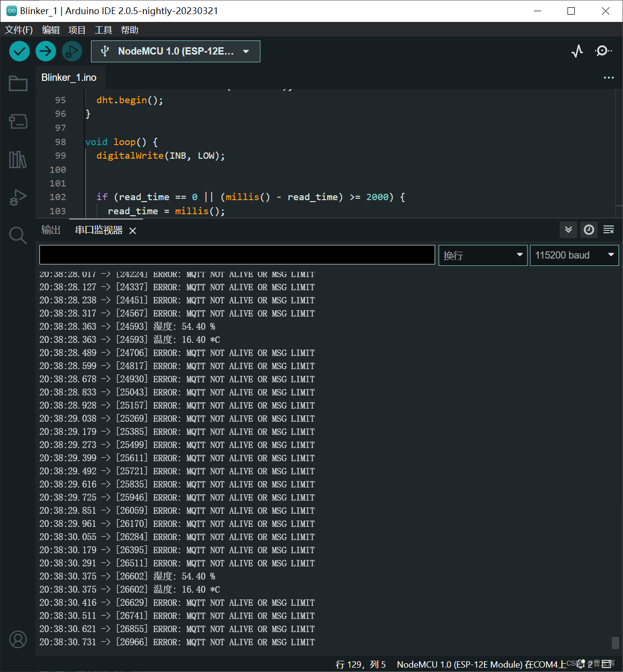The height and width of the screenshot is (672, 623).
Task: Click the editor vertical scrollbar
Action: click(x=619, y=151)
